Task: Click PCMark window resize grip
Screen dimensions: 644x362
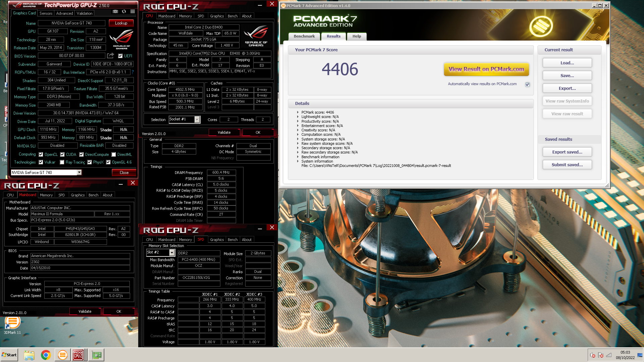Action: point(607,185)
